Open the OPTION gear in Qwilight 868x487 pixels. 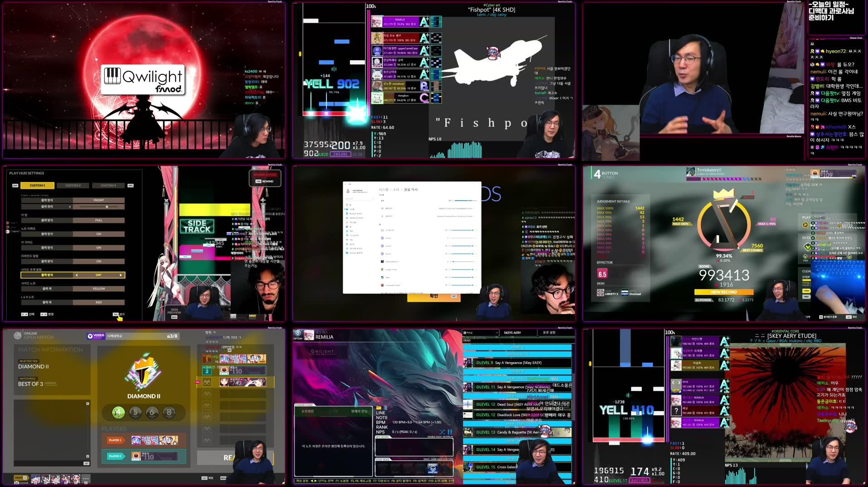(x=298, y=335)
